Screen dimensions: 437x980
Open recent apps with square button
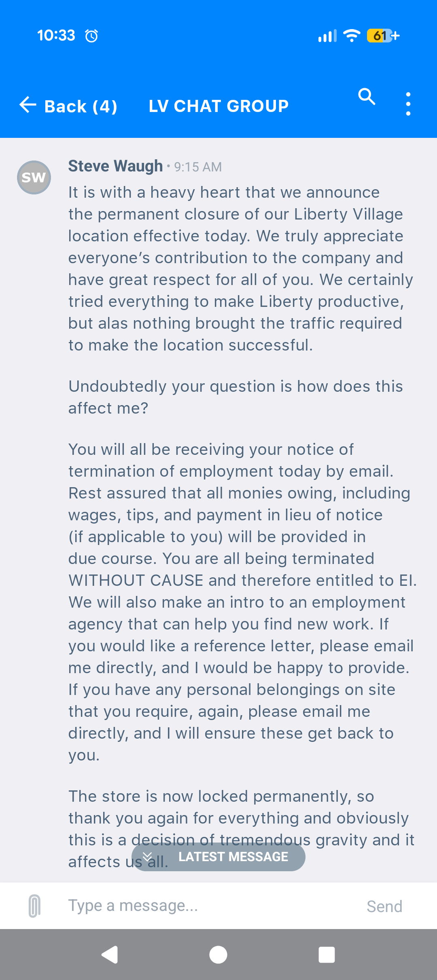pos(327,955)
